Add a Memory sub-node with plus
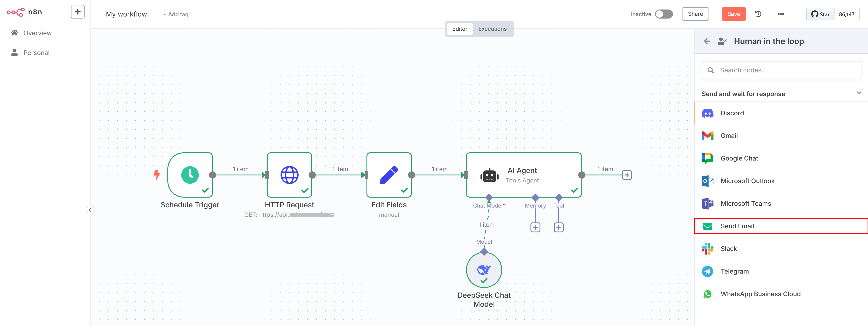868x326 pixels. 535,228
